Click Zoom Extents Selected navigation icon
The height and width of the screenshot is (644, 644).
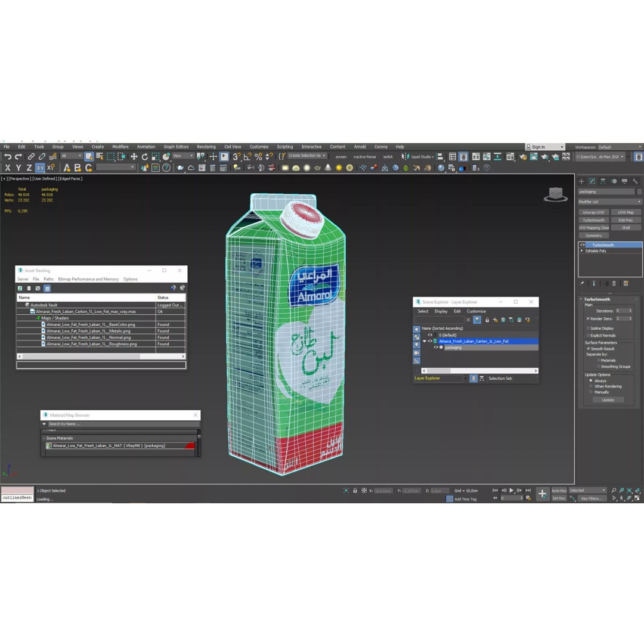coord(629,490)
